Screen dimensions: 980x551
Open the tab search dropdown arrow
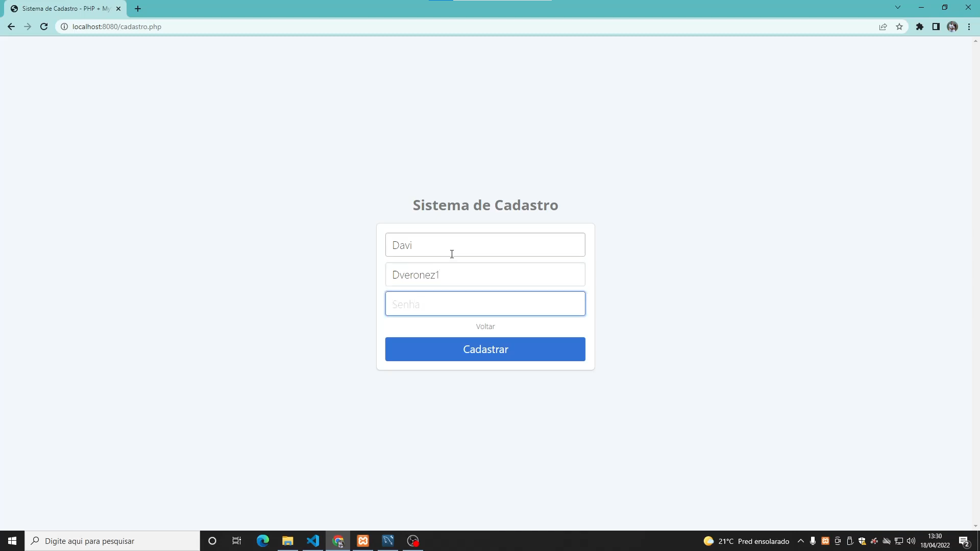point(898,7)
